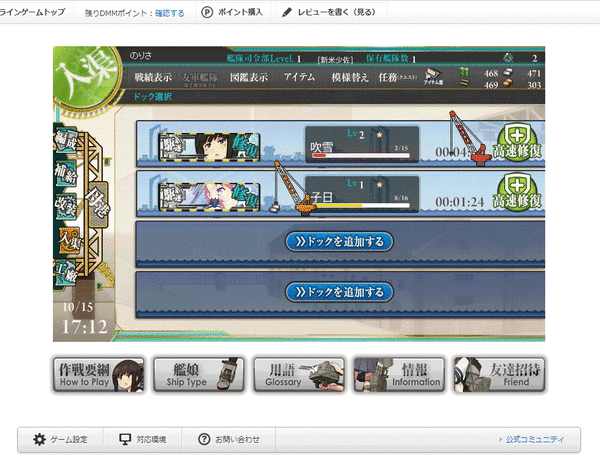Screen dimensions: 600x473
Task: Click the ドック選択 heading
Action: point(152,97)
